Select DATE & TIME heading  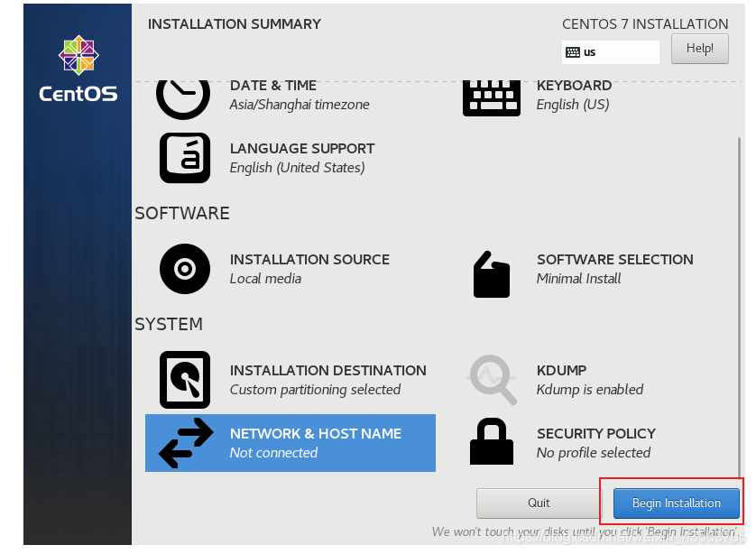pos(272,86)
